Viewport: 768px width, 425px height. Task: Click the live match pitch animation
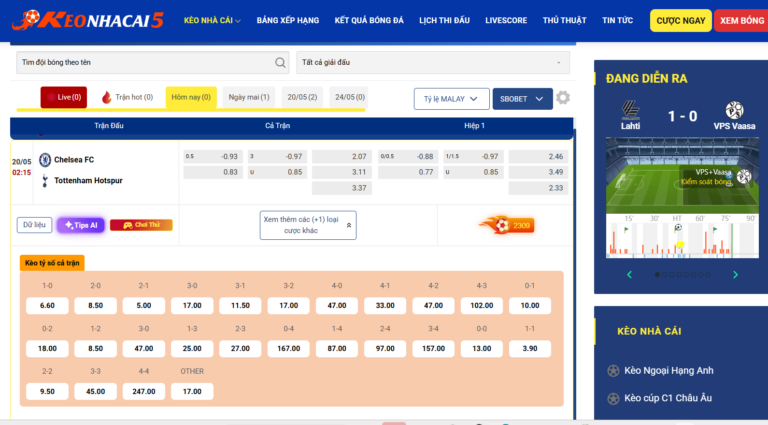click(x=682, y=176)
